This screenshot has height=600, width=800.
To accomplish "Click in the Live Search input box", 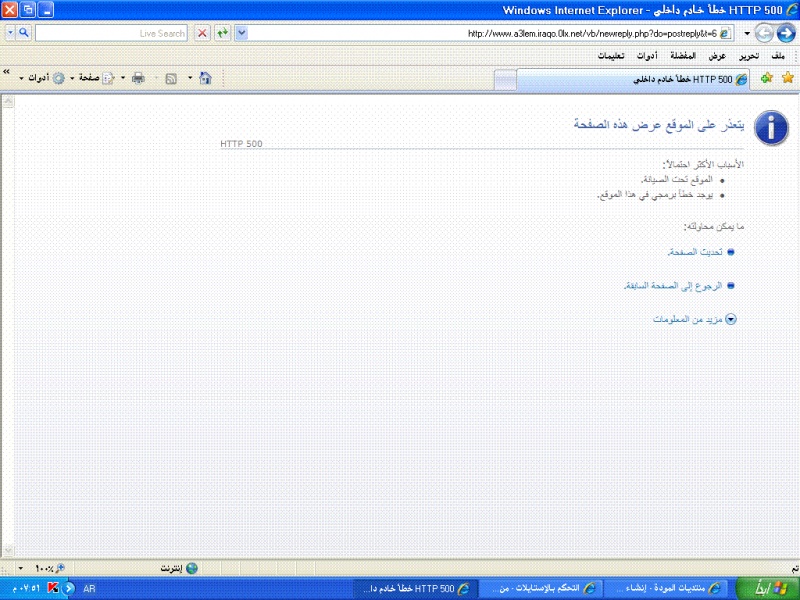I will pyautogui.click(x=110, y=33).
